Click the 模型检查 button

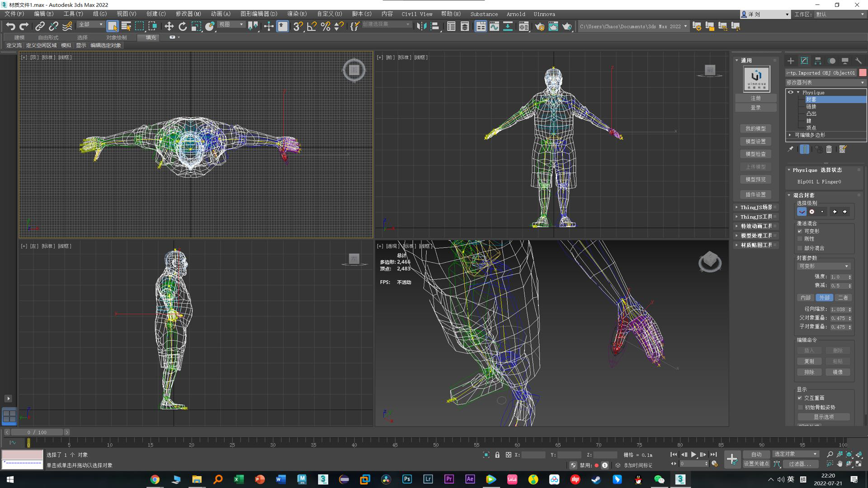coord(755,154)
